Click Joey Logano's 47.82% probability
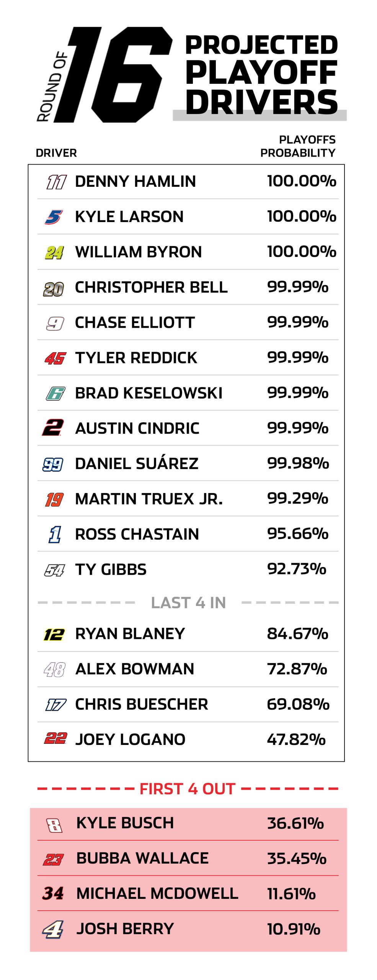The image size is (377, 980). [296, 740]
